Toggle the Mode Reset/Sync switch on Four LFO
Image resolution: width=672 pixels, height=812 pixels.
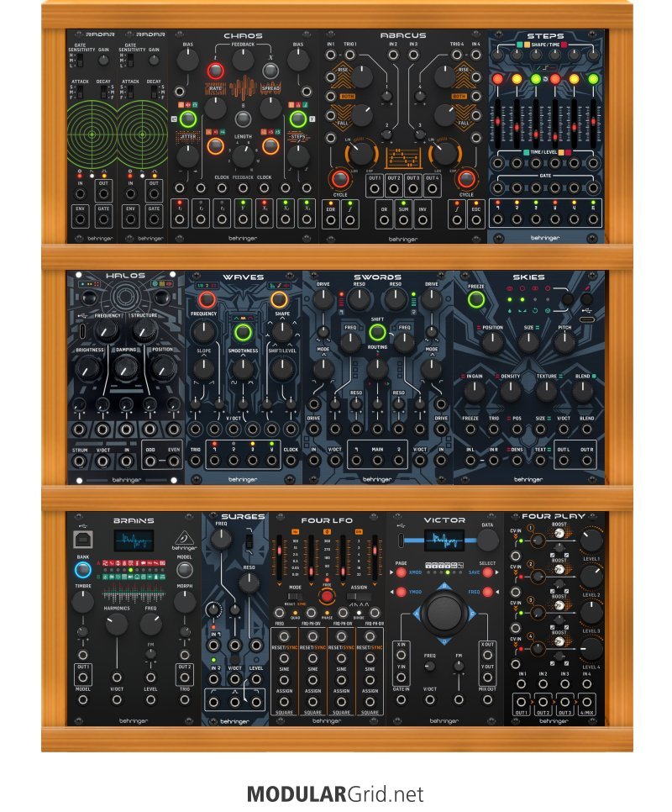click(295, 596)
